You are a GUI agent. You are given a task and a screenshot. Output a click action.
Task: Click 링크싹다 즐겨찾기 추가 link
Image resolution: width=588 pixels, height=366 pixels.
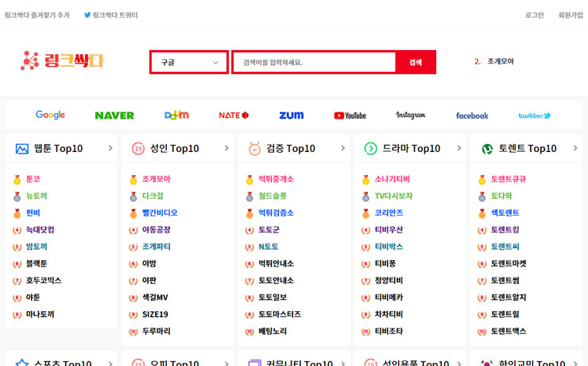[37, 15]
